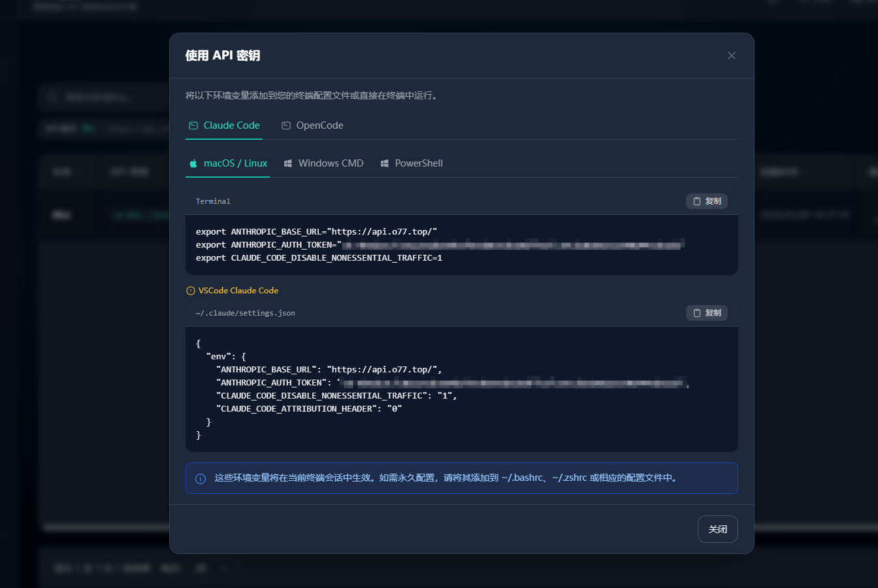878x588 pixels.
Task: Select the Windows CMD tab
Action: coord(323,163)
